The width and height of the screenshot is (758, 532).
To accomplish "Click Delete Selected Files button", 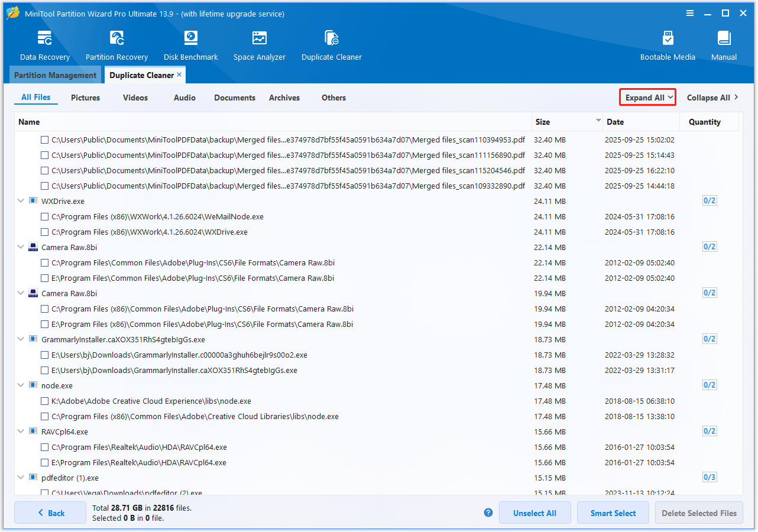I will pos(699,512).
